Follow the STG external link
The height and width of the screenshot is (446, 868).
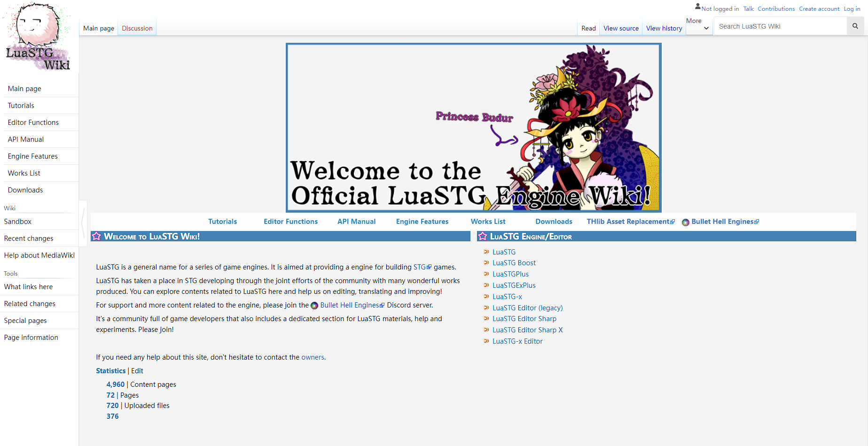(422, 267)
